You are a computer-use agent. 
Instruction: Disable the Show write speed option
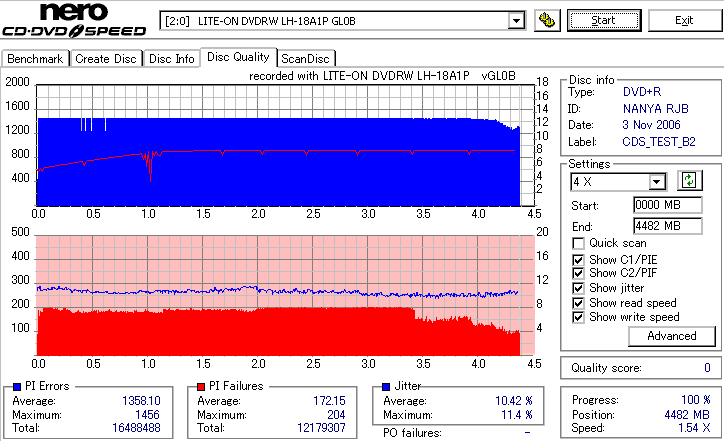578,318
